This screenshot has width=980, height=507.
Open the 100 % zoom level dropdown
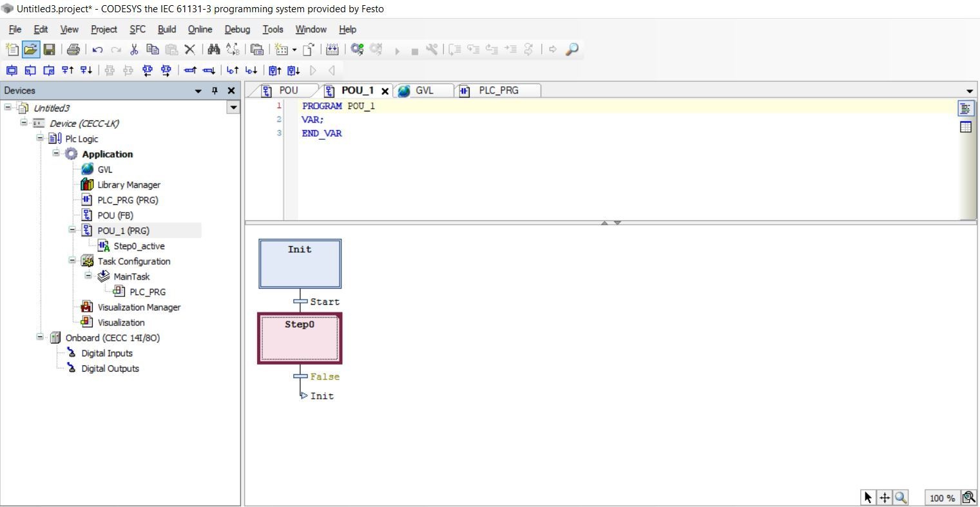point(941,498)
